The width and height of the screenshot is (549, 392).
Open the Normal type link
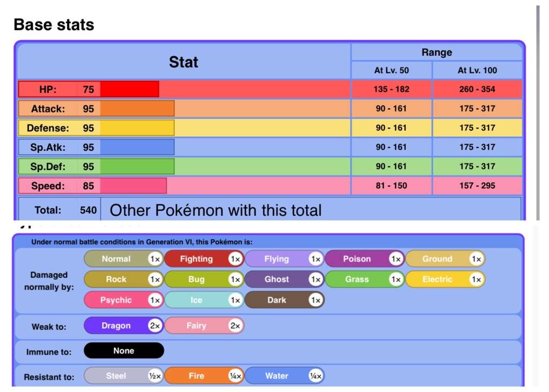tap(116, 259)
